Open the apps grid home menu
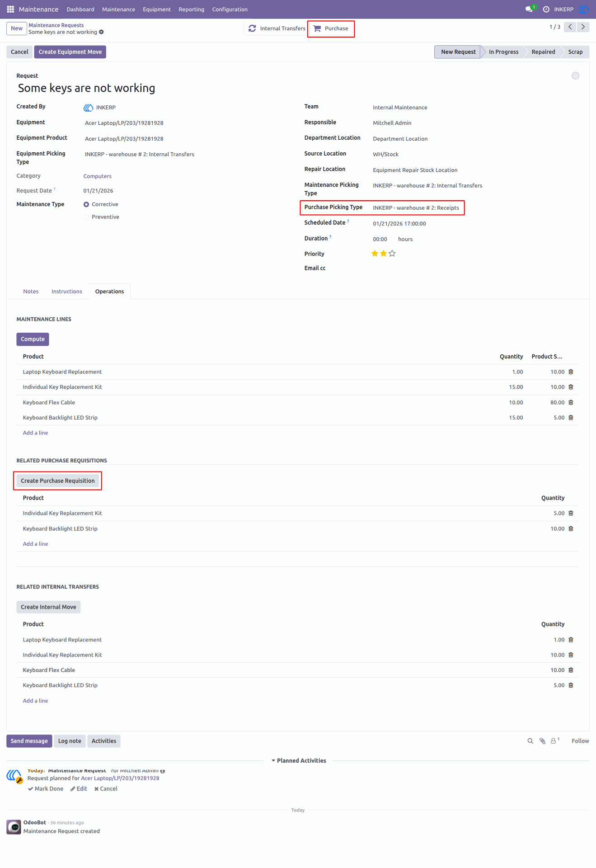596x868 pixels. [x=10, y=9]
